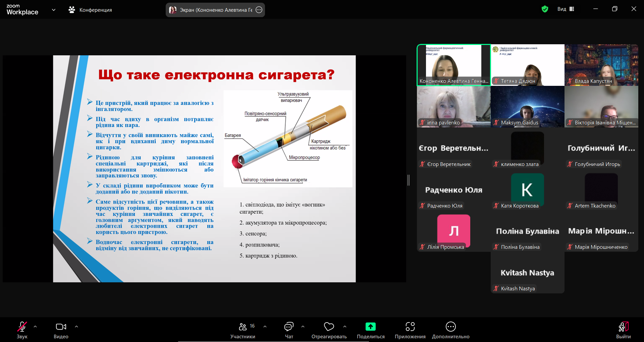Expand participants options arrow next to Участники
644x342 pixels.
[265, 327]
